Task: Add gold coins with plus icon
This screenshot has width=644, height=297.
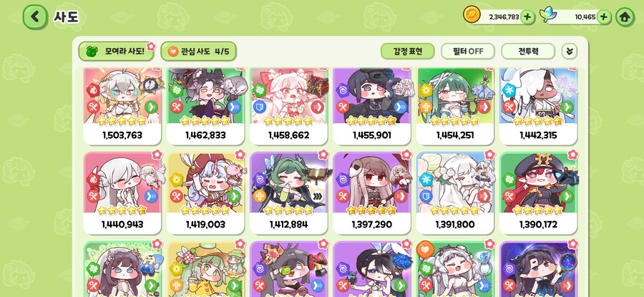Action: tap(527, 17)
